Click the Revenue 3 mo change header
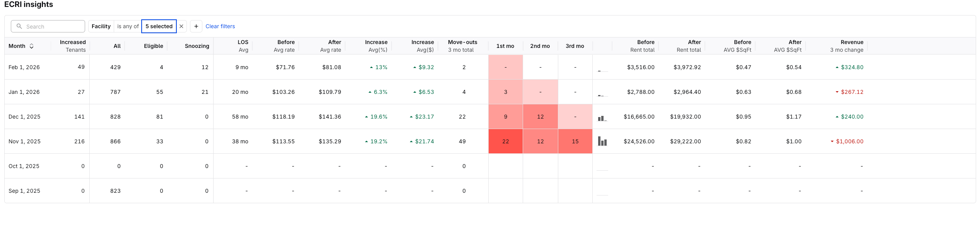The width and height of the screenshot is (980, 226). 847,46
